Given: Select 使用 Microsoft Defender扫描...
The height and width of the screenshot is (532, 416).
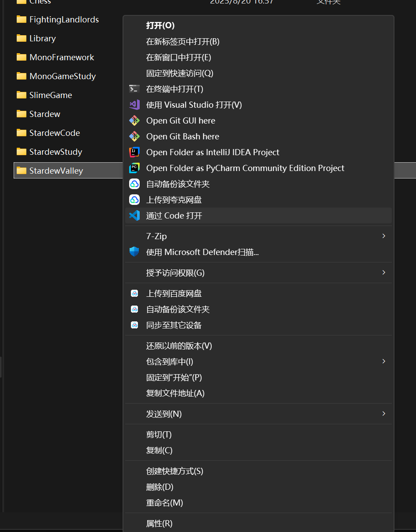Looking at the screenshot, I should pos(258,252).
